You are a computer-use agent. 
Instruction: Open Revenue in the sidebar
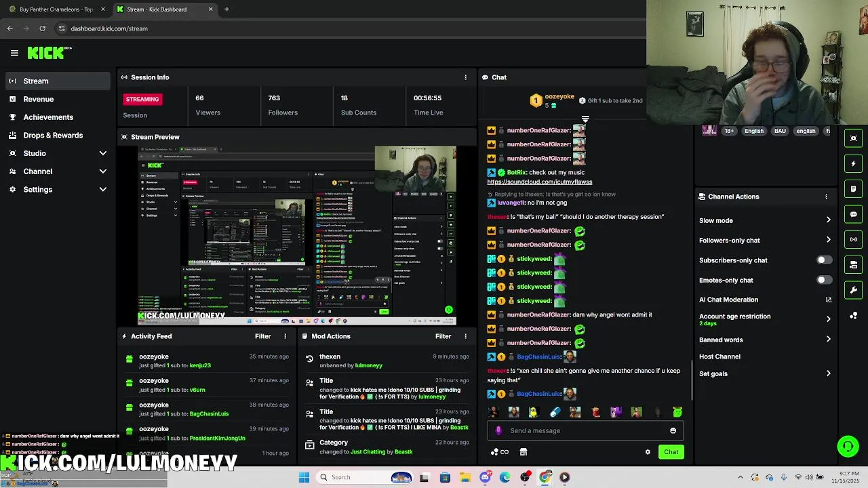pos(58,99)
